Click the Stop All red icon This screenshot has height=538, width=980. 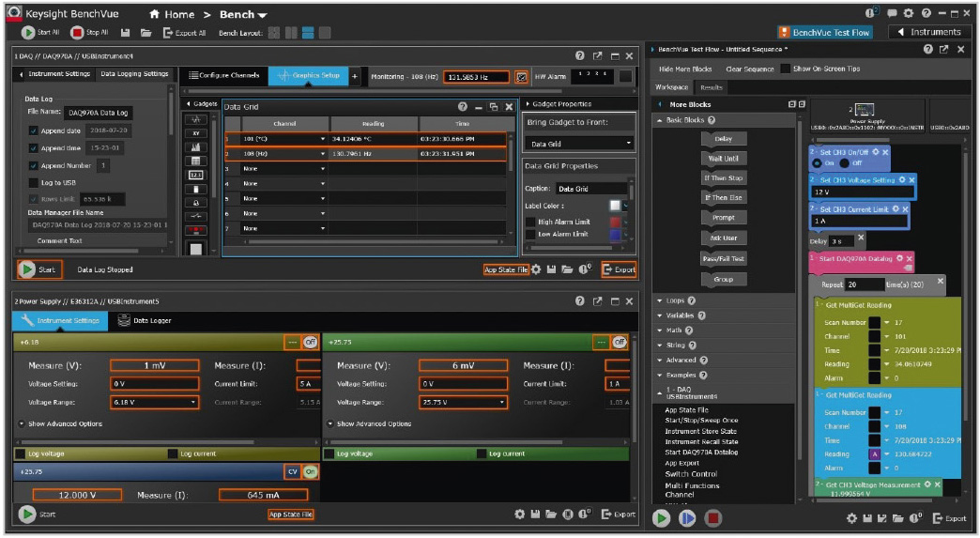[x=77, y=33]
